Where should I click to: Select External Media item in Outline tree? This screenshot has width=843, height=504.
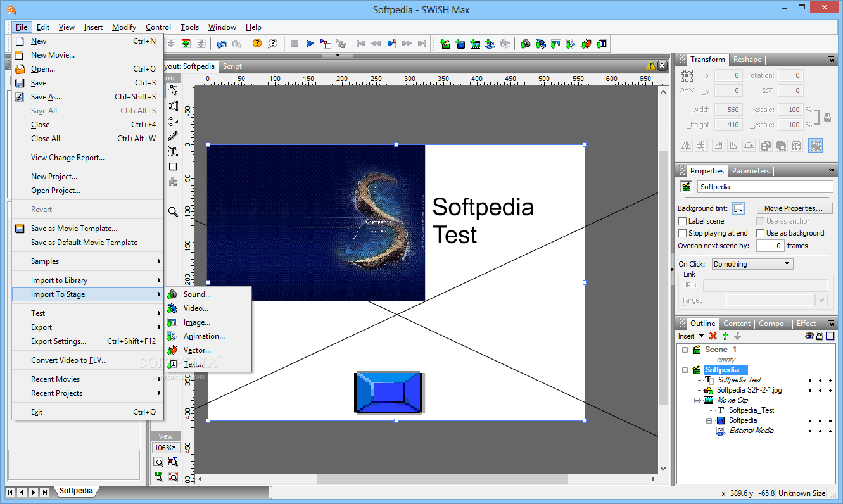[751, 431]
